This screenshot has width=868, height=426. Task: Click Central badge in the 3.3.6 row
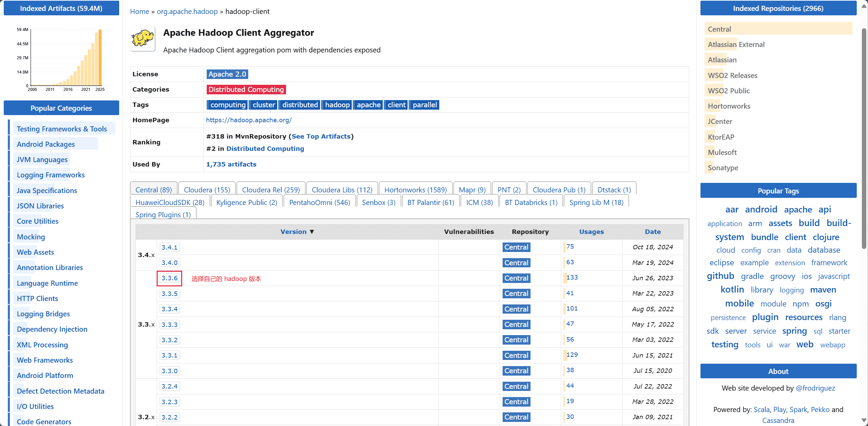[x=516, y=278]
